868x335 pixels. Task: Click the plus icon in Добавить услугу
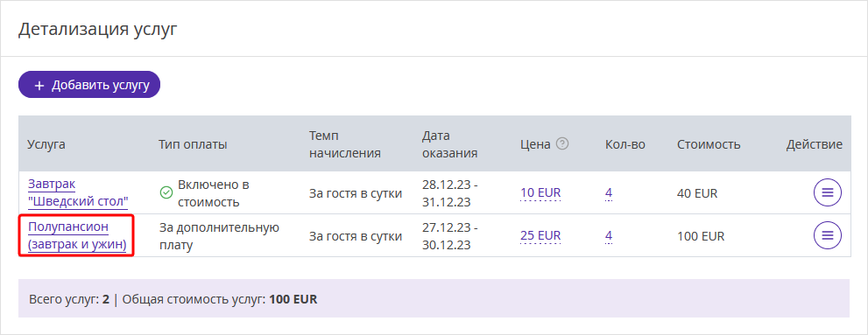coord(39,86)
